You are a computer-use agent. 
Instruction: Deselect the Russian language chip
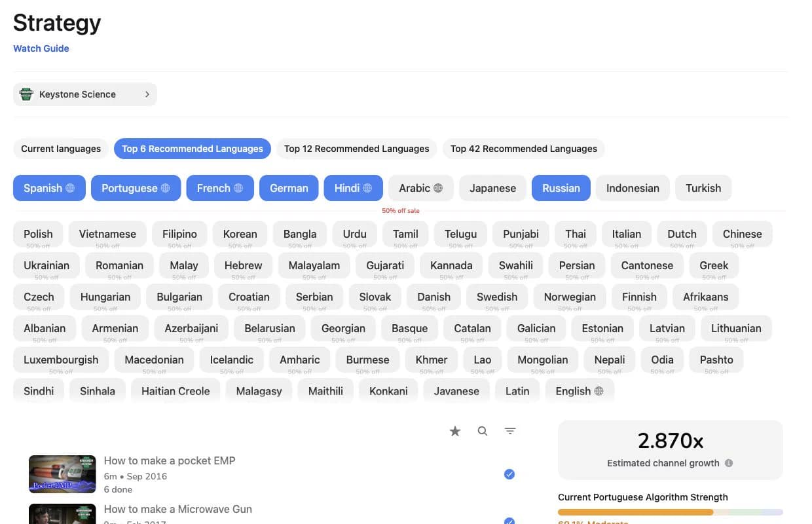(561, 188)
